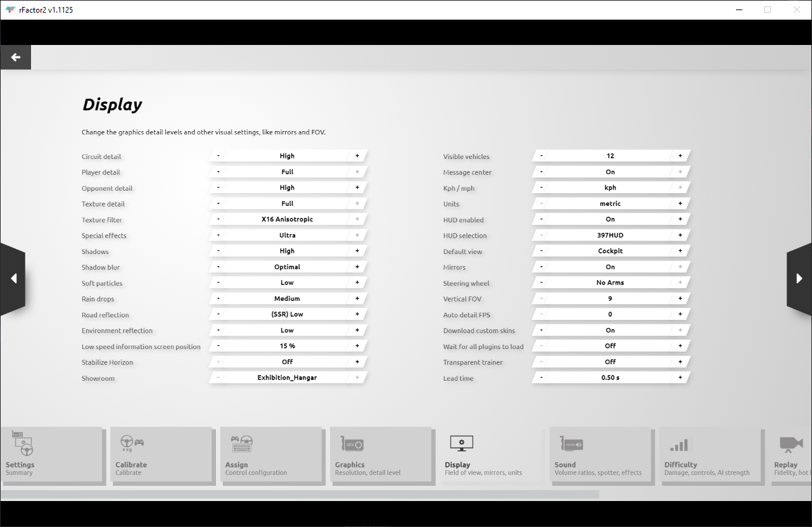Decrease Player detail with minus
The width and height of the screenshot is (812, 527).
(x=219, y=172)
